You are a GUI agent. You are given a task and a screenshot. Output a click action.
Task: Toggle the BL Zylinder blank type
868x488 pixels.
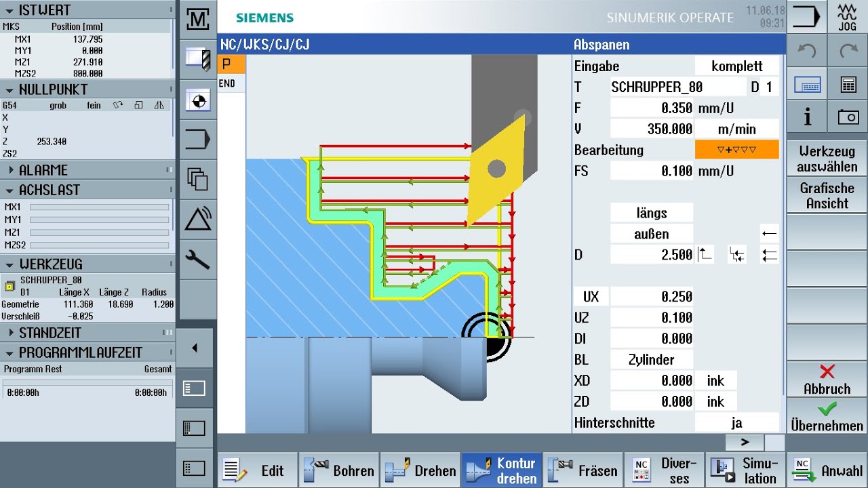[x=652, y=360]
